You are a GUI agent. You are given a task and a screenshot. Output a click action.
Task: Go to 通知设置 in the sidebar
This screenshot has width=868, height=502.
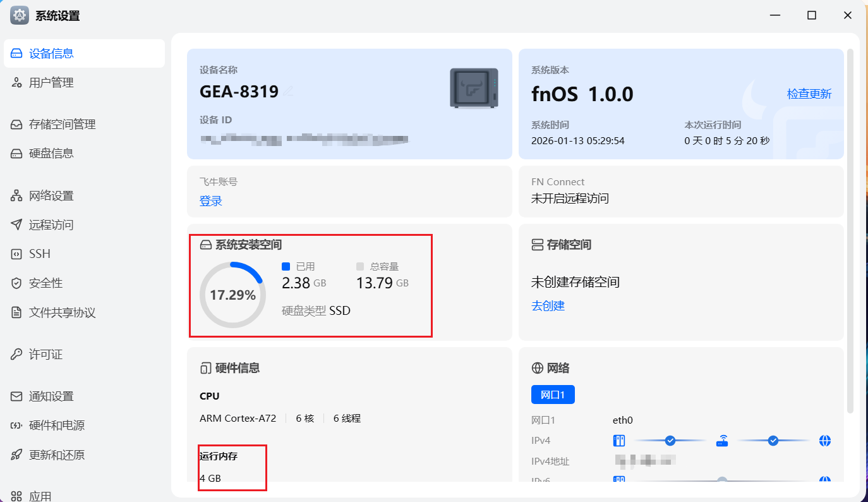tap(51, 396)
